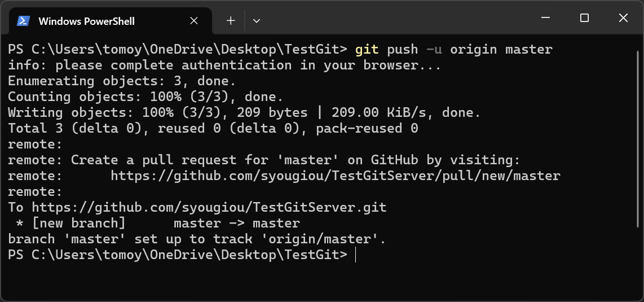Minimize the terminal window
The height and width of the screenshot is (302, 644).
click(545, 18)
